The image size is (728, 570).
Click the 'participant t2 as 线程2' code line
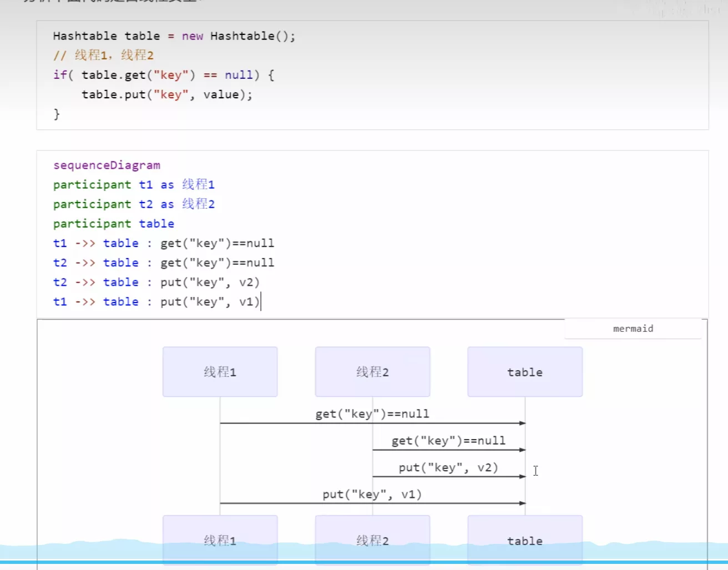click(134, 204)
